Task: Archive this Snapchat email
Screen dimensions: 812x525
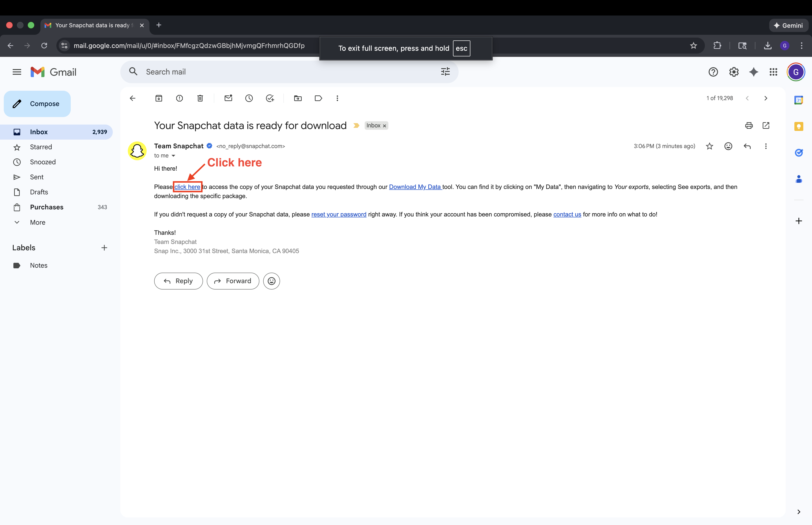Action: (x=159, y=98)
